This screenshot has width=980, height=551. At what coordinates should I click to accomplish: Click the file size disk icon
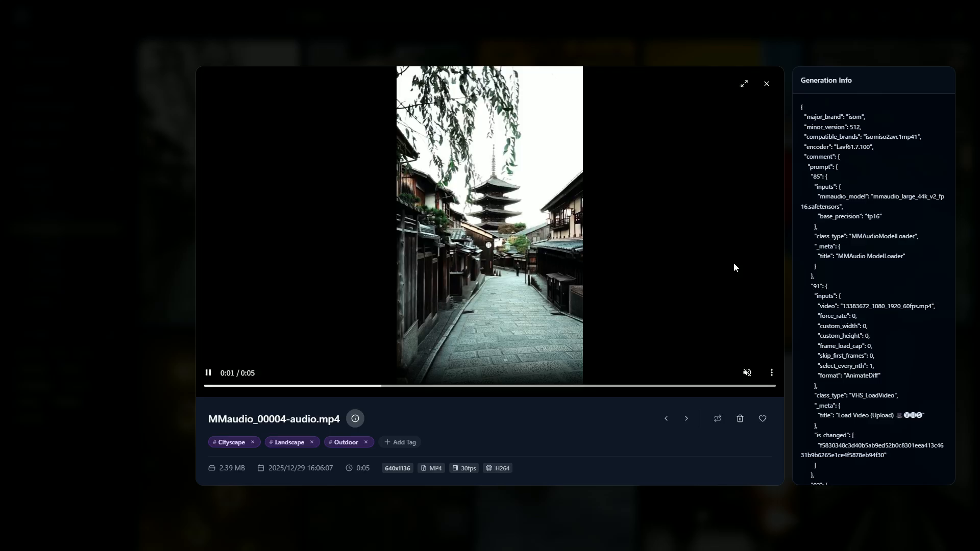[212, 468]
